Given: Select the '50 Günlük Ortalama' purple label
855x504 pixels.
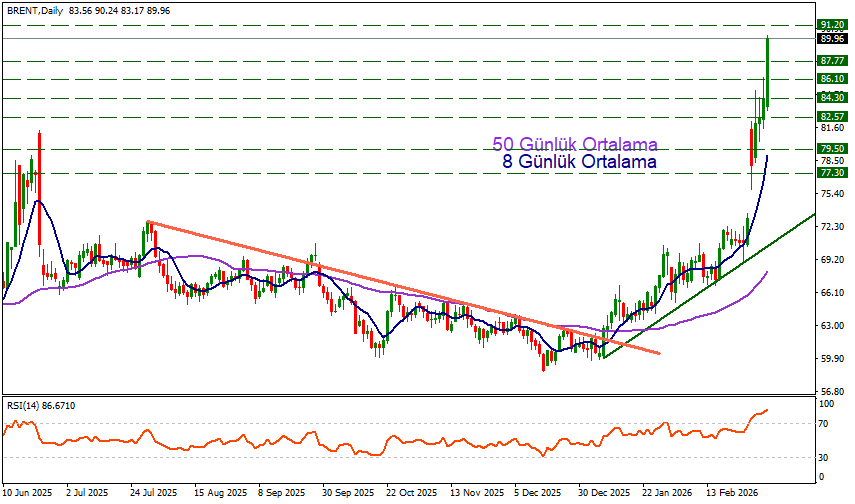Looking at the screenshot, I should point(565,145).
